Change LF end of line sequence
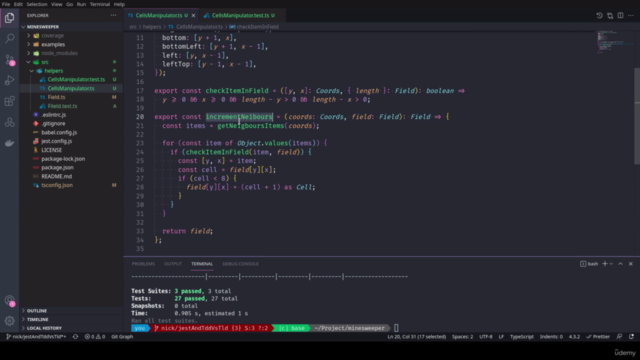The width and height of the screenshot is (640, 360). (x=501, y=337)
